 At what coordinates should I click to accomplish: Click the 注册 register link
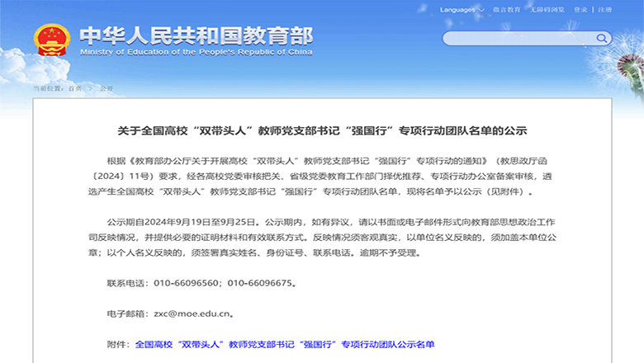click(605, 10)
